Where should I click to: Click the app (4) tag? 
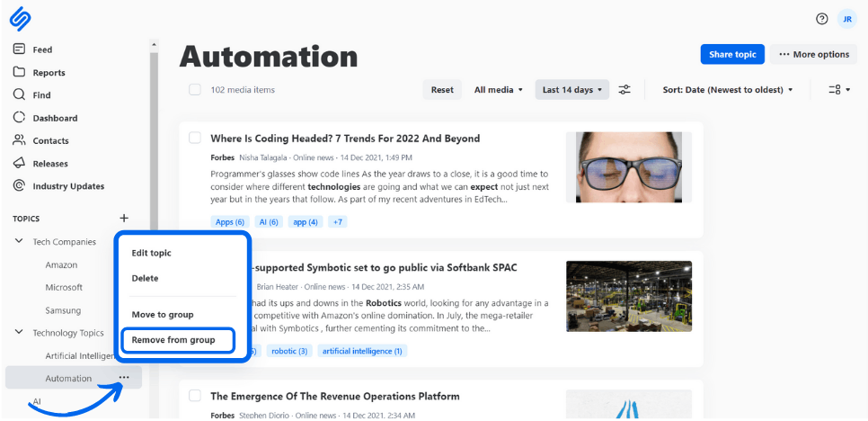[306, 222]
